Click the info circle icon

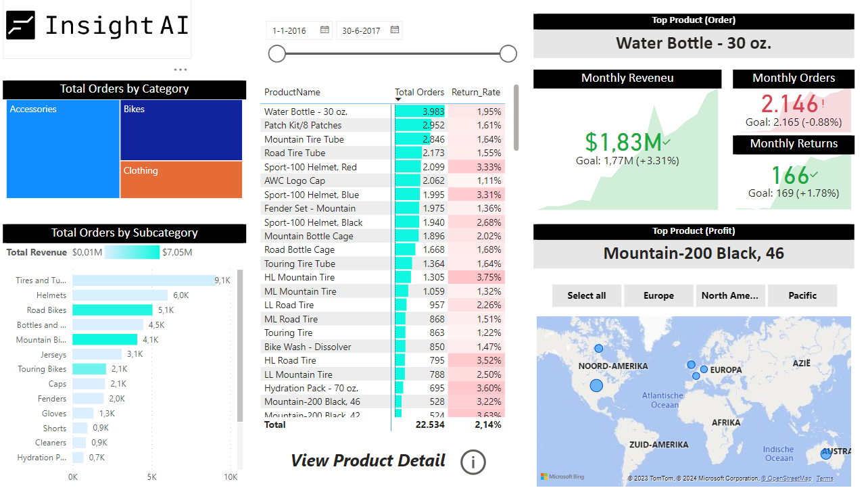click(473, 462)
